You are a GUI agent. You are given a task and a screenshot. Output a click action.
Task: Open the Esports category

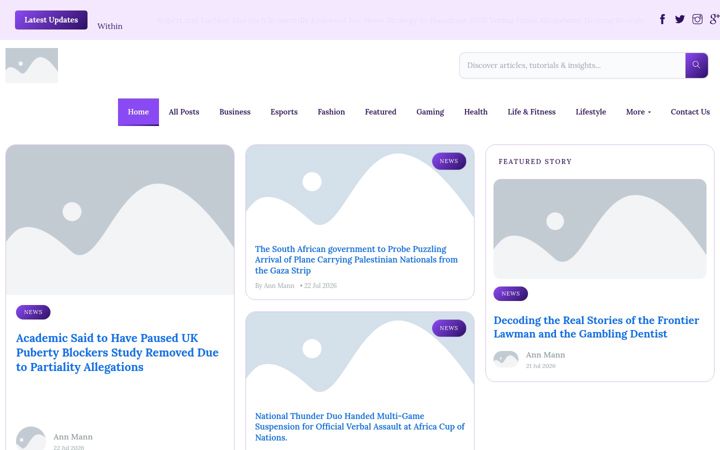coord(284,112)
